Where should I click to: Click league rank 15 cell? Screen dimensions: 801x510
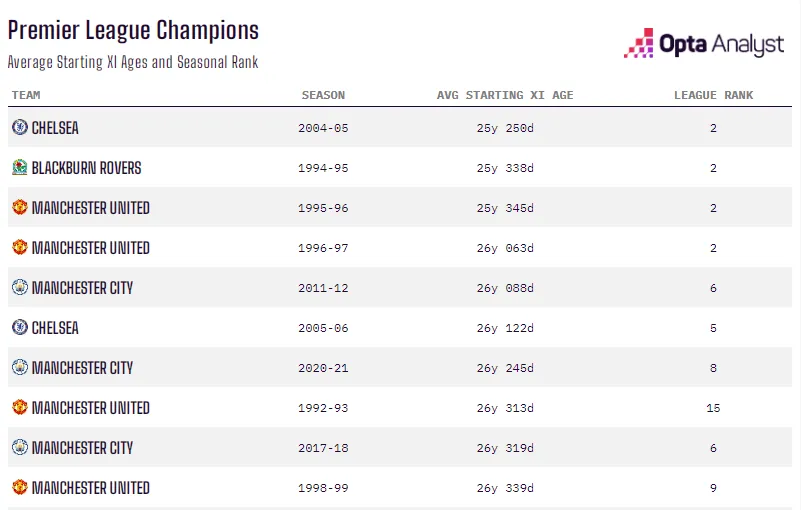pos(713,408)
